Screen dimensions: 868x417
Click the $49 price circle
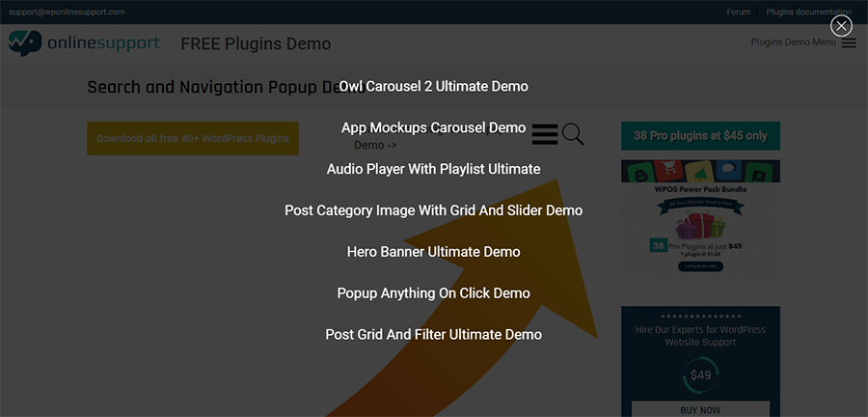(700, 375)
